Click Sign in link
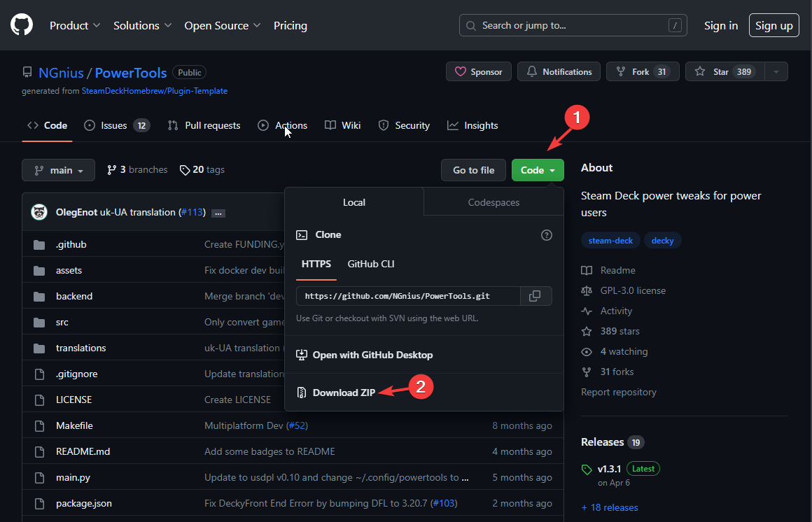812x522 pixels. [x=721, y=25]
